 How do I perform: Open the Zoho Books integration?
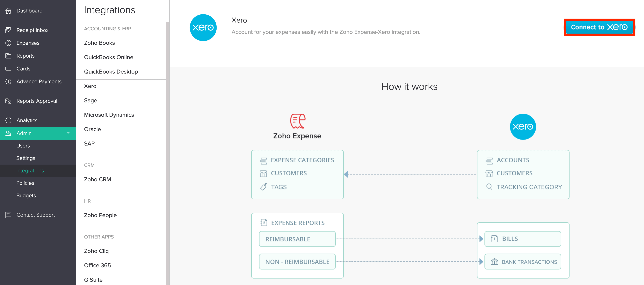coord(99,43)
